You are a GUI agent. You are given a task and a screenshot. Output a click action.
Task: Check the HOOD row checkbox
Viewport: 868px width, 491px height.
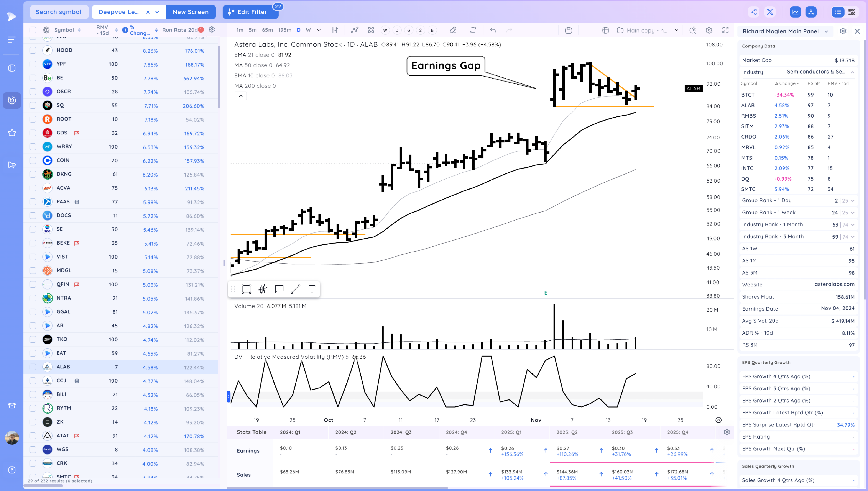tap(33, 50)
